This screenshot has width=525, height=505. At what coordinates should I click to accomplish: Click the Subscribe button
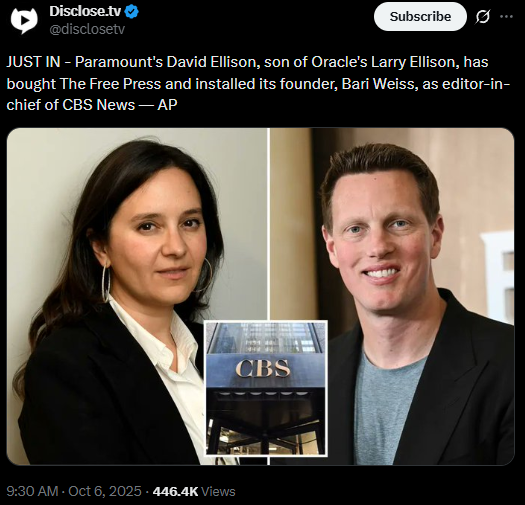point(420,16)
